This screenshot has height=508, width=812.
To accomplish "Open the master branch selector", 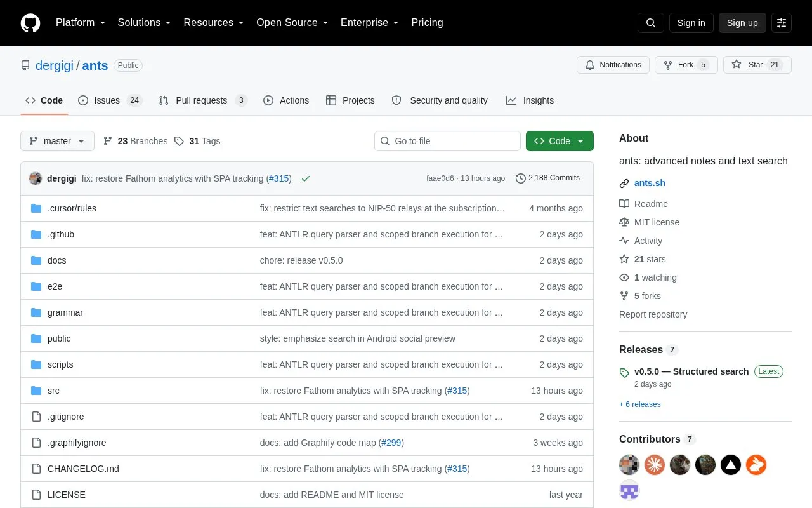I will point(57,141).
